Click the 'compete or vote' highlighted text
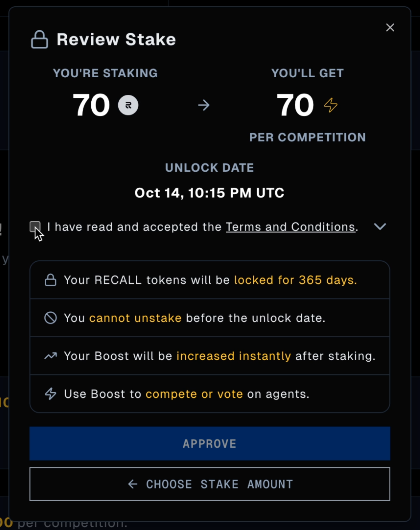The width and height of the screenshot is (420, 530). coord(194,394)
